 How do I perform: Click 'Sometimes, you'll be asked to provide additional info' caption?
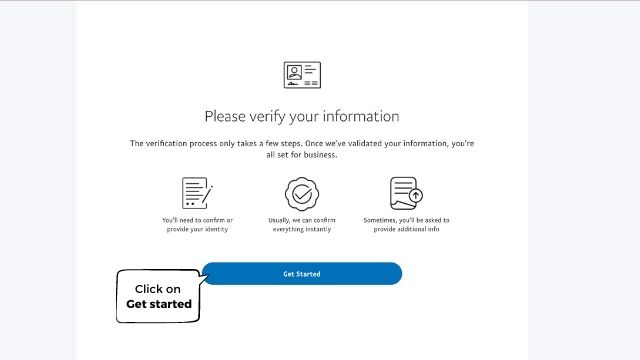click(407, 224)
